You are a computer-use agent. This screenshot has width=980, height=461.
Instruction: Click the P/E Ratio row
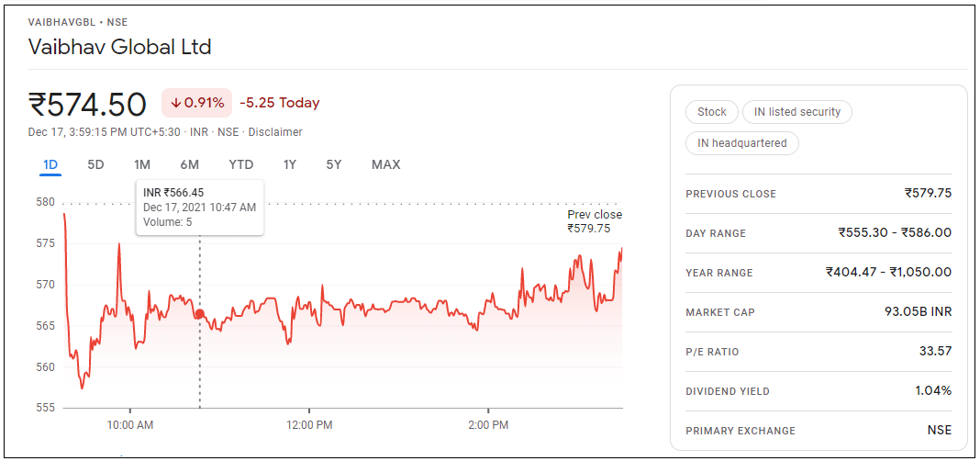[x=818, y=352]
